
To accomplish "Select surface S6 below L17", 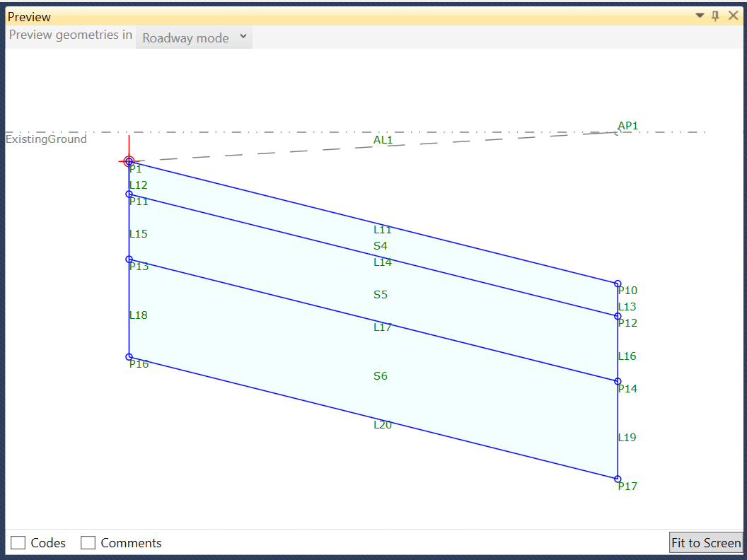I will (380, 375).
